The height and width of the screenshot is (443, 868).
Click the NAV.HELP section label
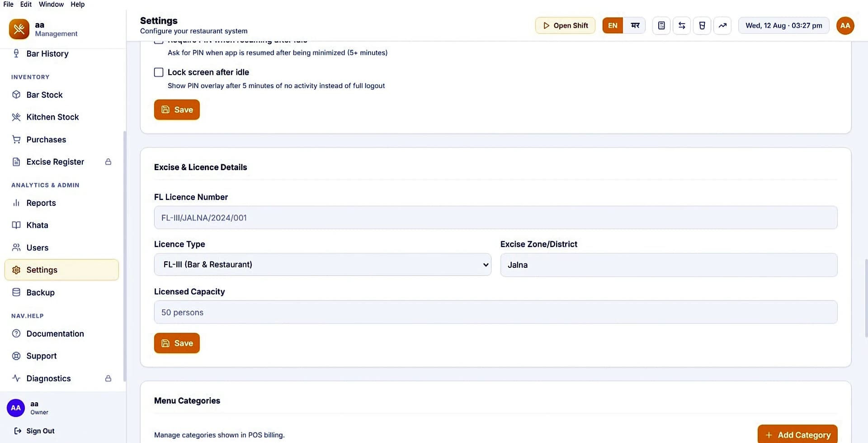coord(28,316)
